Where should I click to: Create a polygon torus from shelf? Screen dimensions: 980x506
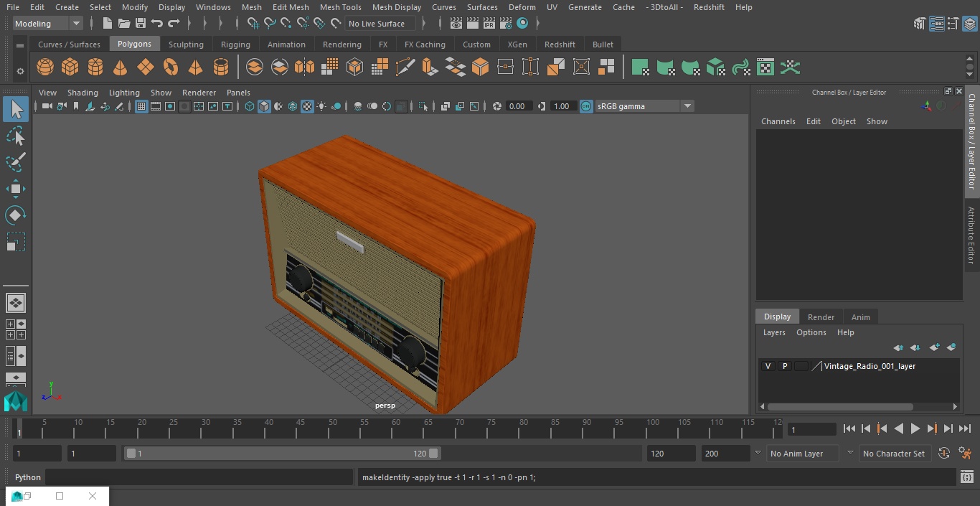tap(171, 67)
